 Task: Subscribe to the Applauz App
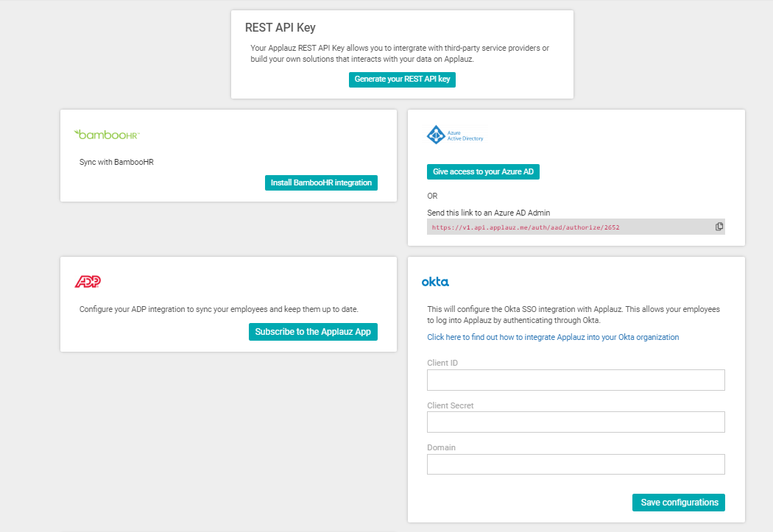click(313, 332)
